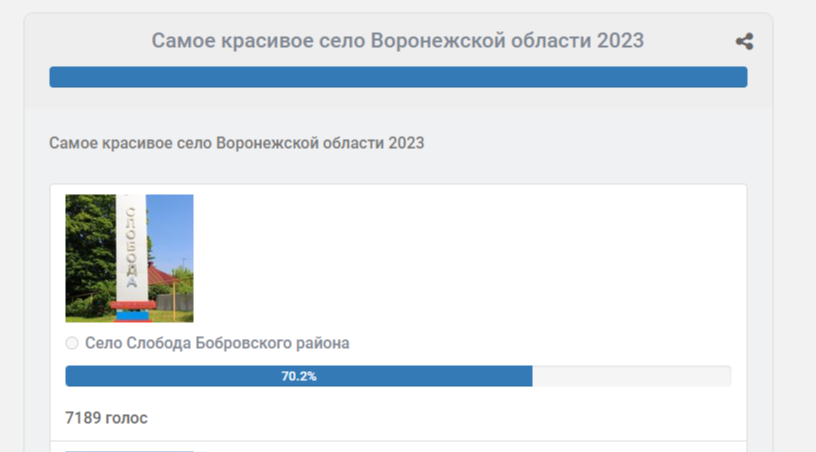The width and height of the screenshot is (816, 452).
Task: Select the Село Слобода Бобровского района radio button
Action: coord(72,343)
